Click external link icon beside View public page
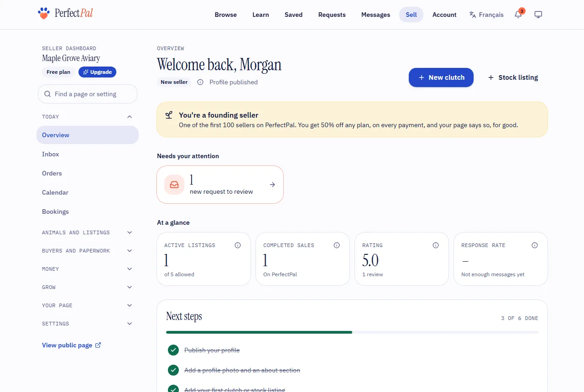The image size is (584, 392). [98, 345]
